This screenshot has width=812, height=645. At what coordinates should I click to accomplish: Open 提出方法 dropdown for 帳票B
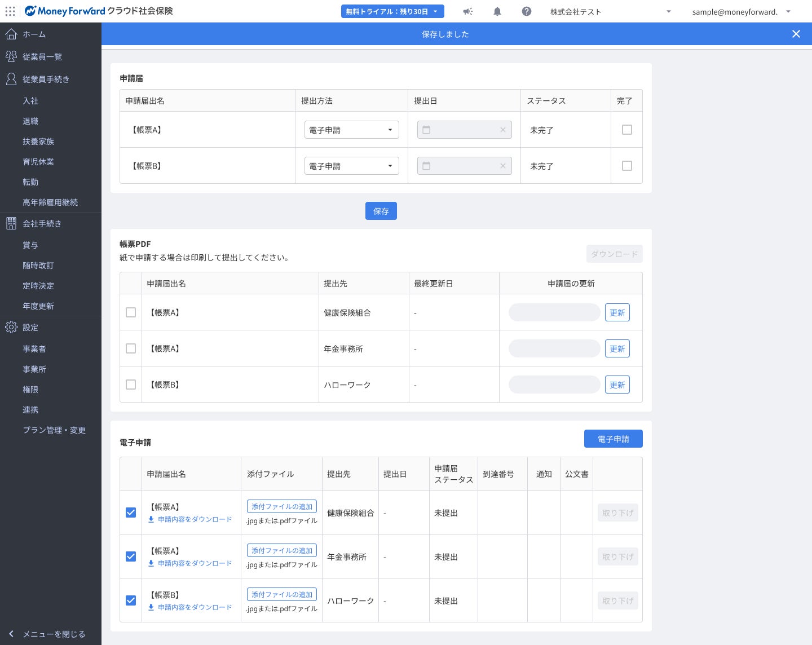pos(352,166)
